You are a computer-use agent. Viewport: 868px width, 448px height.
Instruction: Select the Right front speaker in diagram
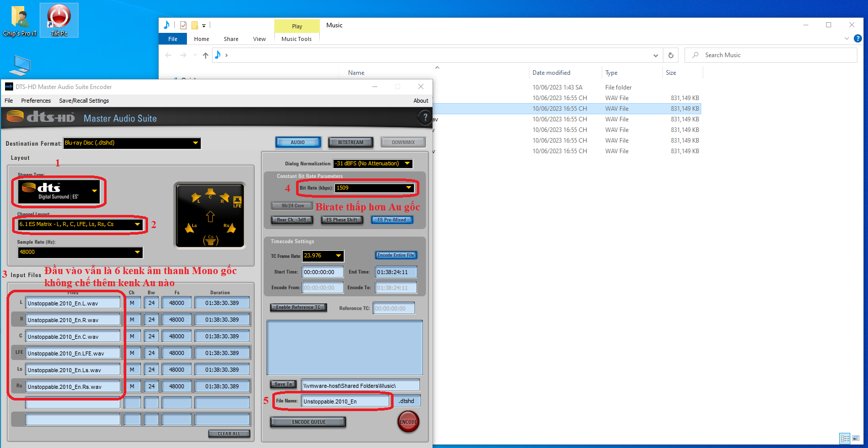224,197
